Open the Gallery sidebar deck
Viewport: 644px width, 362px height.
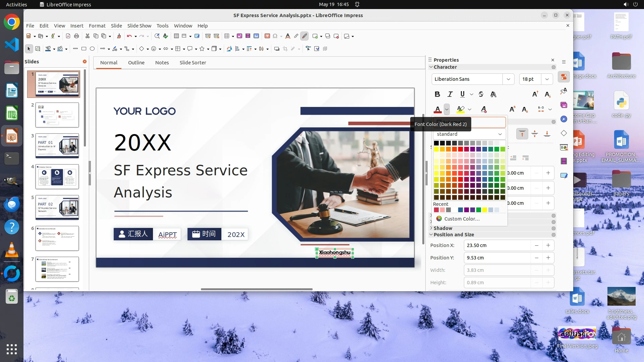coord(564,105)
